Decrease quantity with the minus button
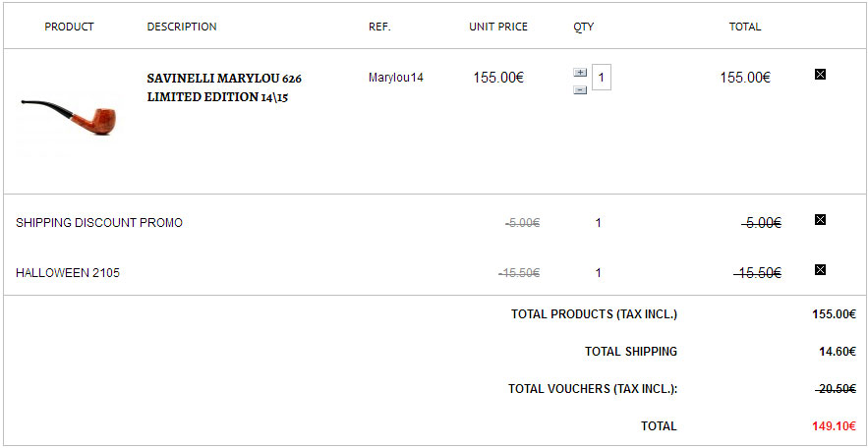 tap(580, 90)
